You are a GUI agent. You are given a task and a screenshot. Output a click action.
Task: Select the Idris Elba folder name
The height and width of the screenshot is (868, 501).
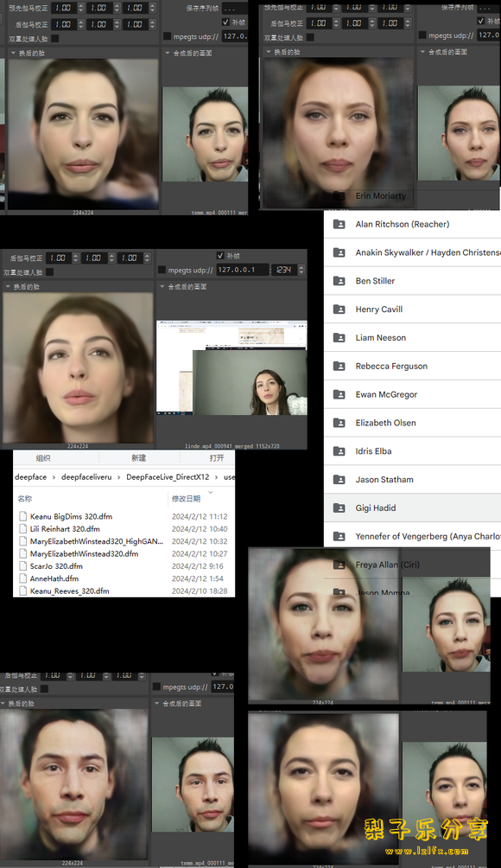coord(373,451)
